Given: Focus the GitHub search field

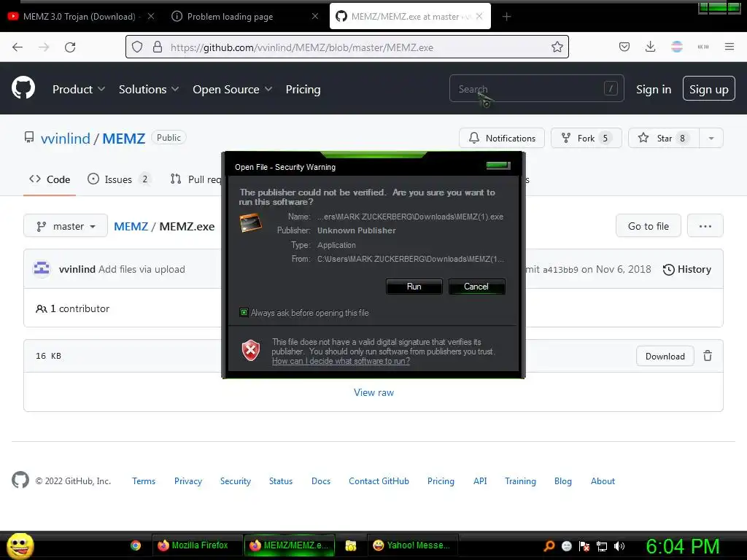Looking at the screenshot, I should tap(536, 88).
